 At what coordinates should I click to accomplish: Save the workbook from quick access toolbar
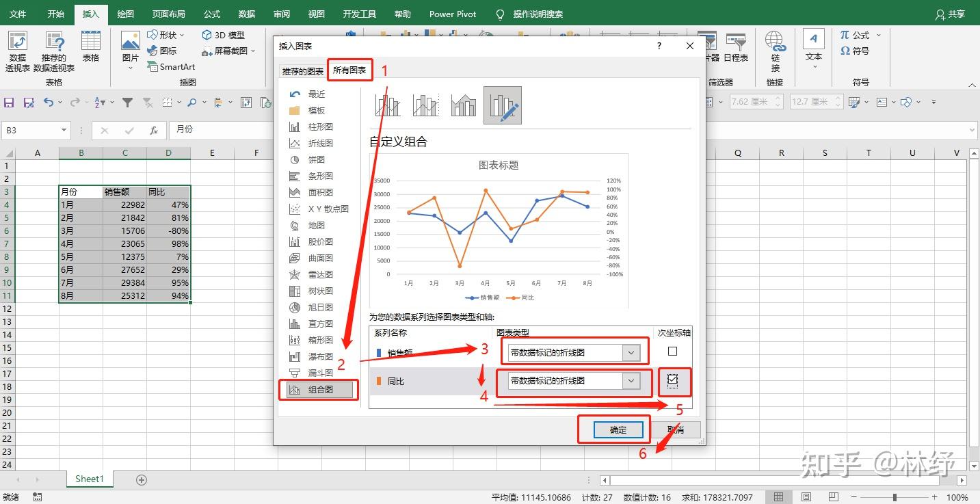[x=9, y=103]
